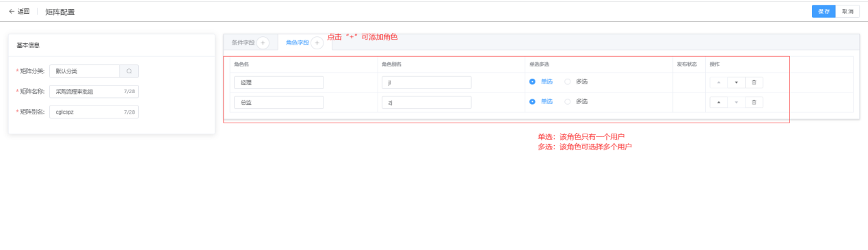868x250 pixels.
Task: Click the plus icon beside 条件字段
Action: [263, 42]
